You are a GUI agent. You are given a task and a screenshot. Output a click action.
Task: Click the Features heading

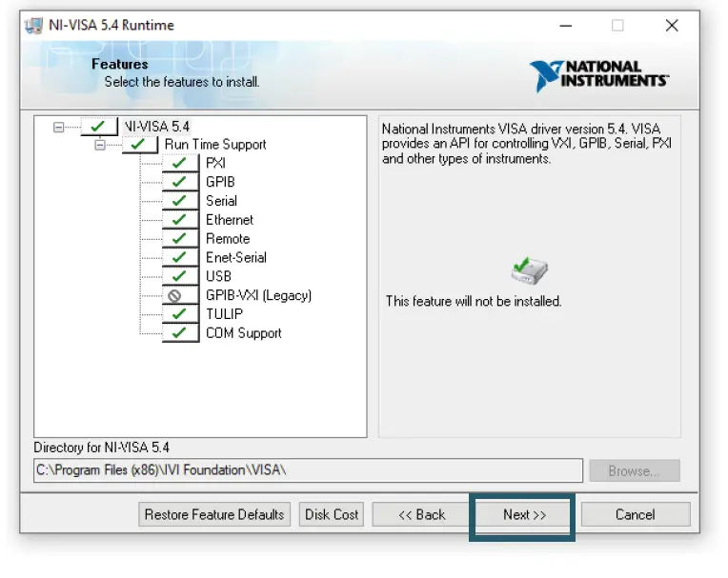(120, 64)
